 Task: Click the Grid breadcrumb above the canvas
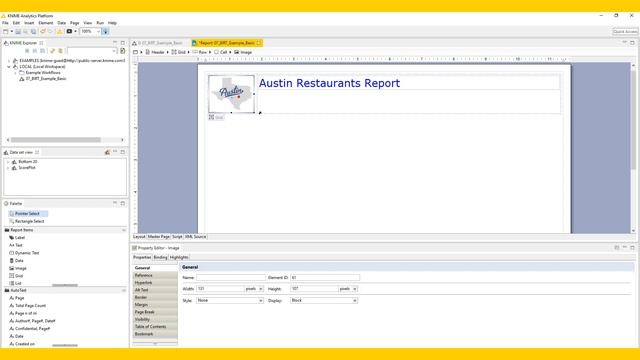click(178, 52)
